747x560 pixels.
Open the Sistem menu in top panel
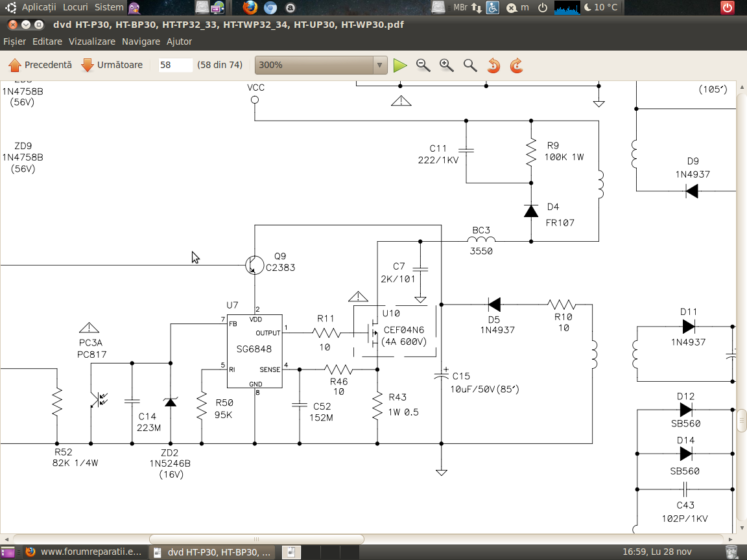[x=108, y=7]
